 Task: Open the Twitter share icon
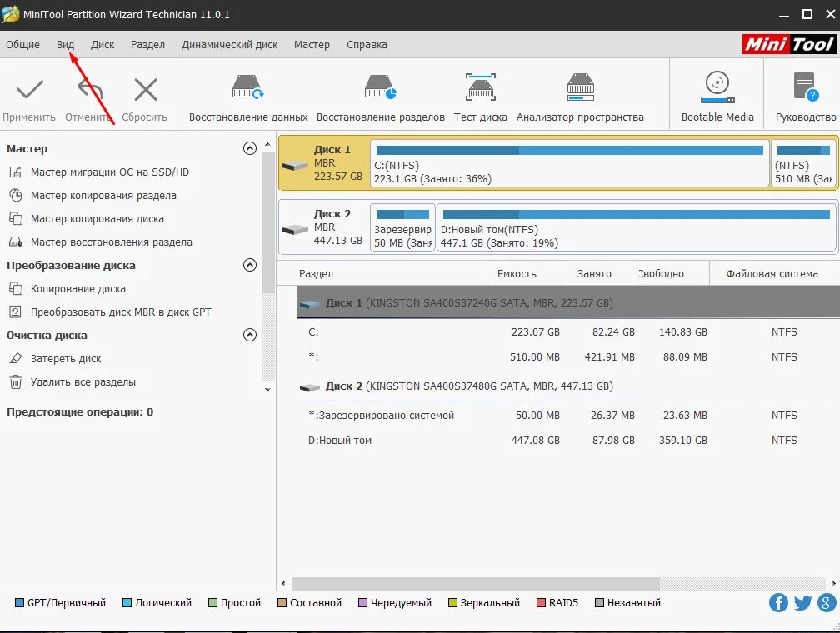(802, 602)
